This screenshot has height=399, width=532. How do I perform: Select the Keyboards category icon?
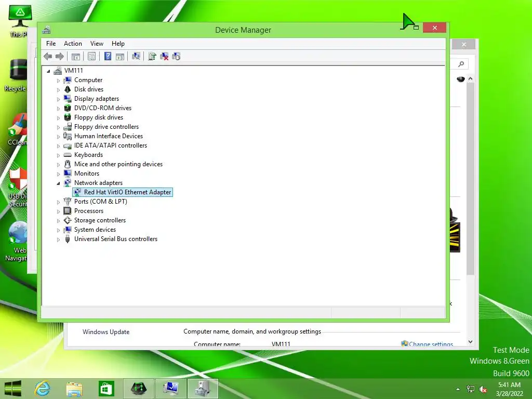[68, 155]
